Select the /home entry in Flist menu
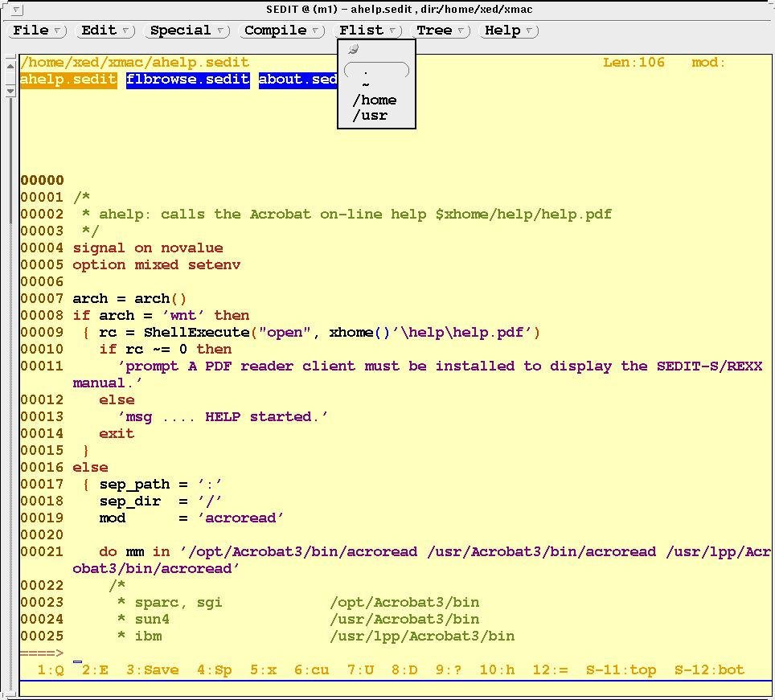 (375, 100)
